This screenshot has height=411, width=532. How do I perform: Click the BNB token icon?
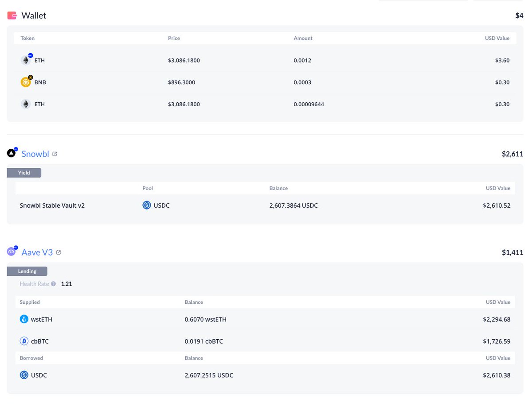(26, 82)
